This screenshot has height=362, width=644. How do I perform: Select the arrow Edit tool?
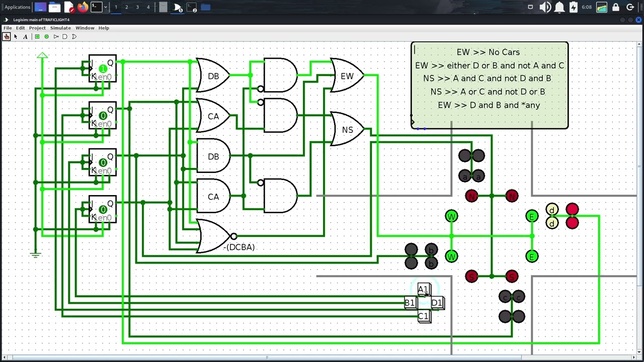tap(16, 36)
